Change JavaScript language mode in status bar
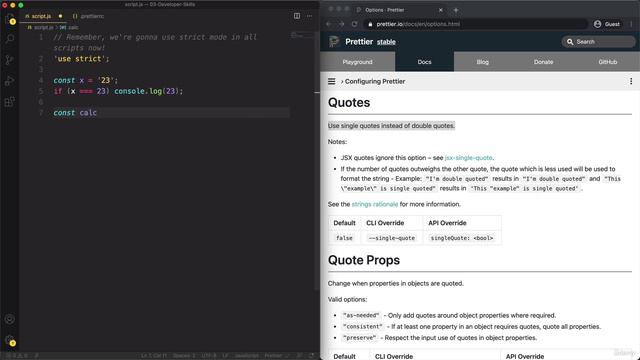 click(247, 356)
